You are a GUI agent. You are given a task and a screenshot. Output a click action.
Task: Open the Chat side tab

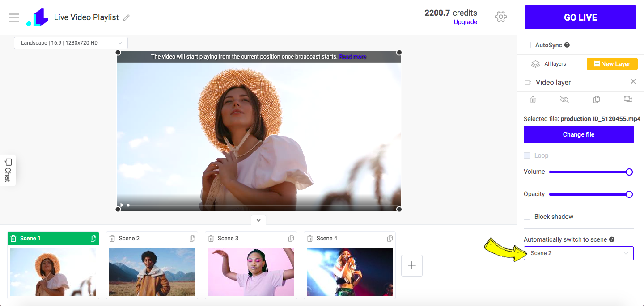point(8,170)
